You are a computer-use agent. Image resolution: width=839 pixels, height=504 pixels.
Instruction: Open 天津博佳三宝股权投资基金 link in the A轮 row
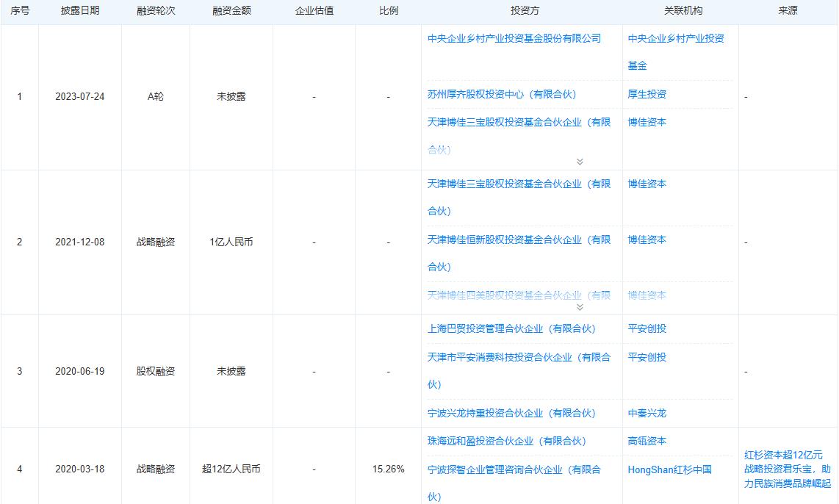[519, 136]
